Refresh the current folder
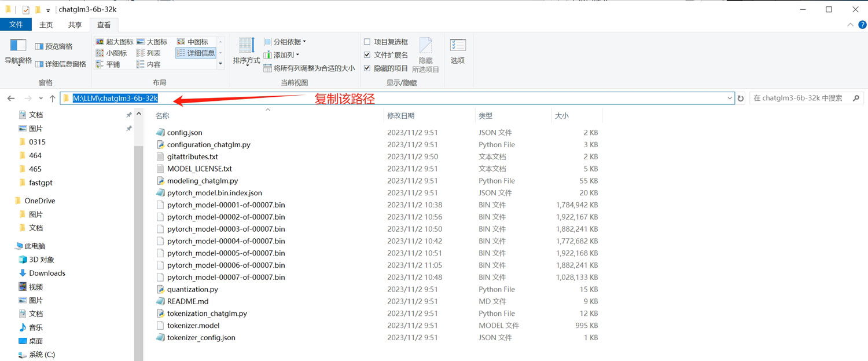 coord(741,99)
